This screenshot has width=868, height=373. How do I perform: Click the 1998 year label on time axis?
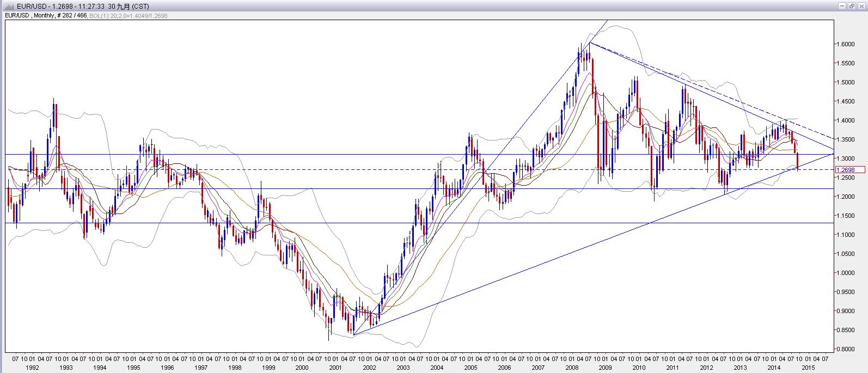pyautogui.click(x=235, y=368)
